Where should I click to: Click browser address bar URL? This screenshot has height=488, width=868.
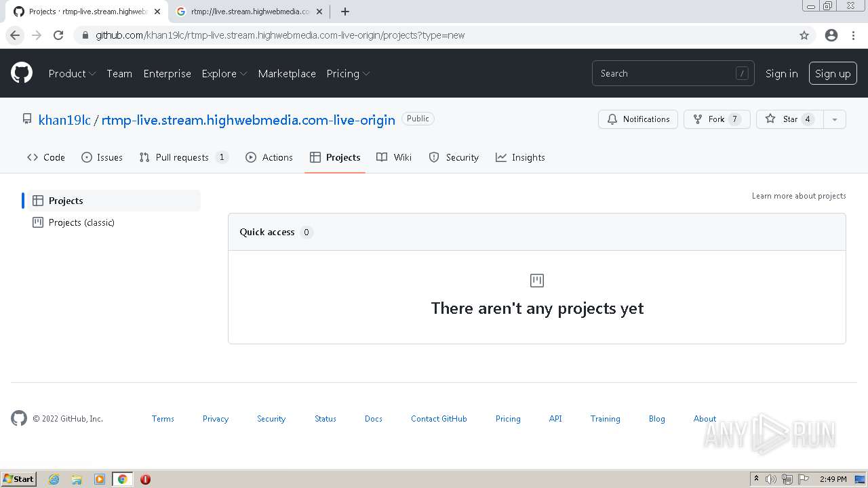[280, 35]
